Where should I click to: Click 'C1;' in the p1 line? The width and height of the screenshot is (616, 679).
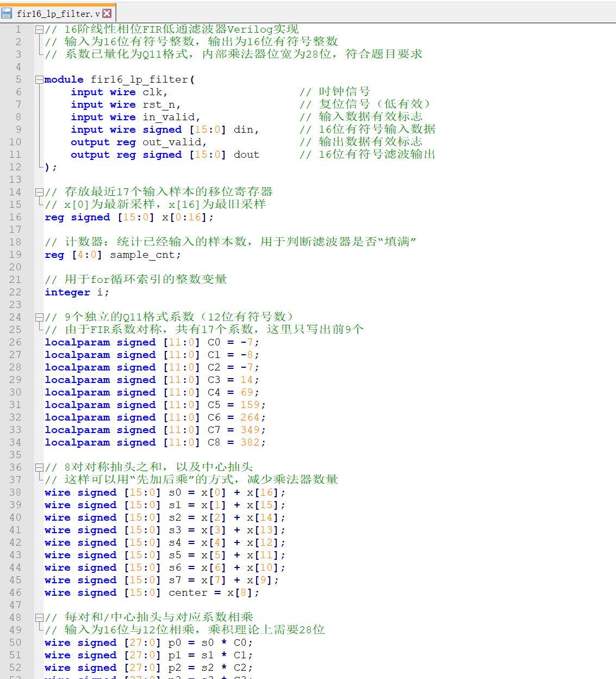tap(244, 655)
